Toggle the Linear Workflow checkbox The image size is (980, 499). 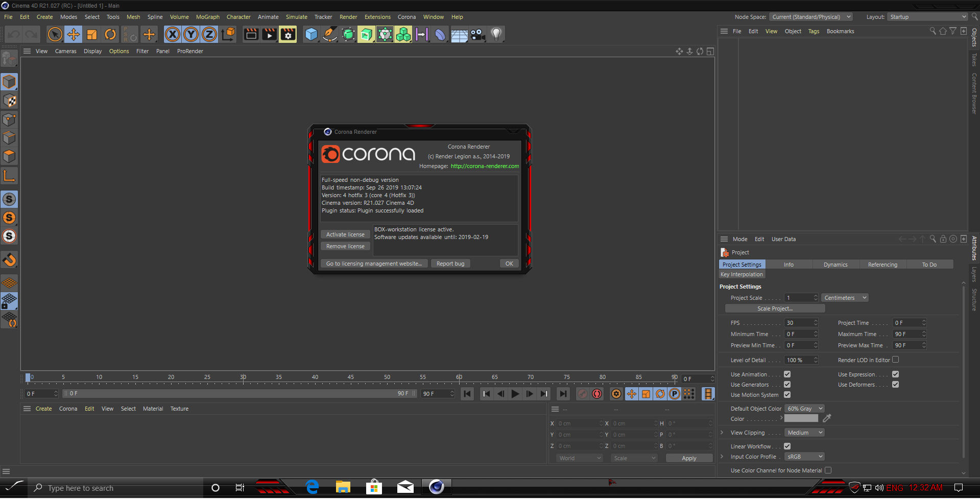(787, 446)
